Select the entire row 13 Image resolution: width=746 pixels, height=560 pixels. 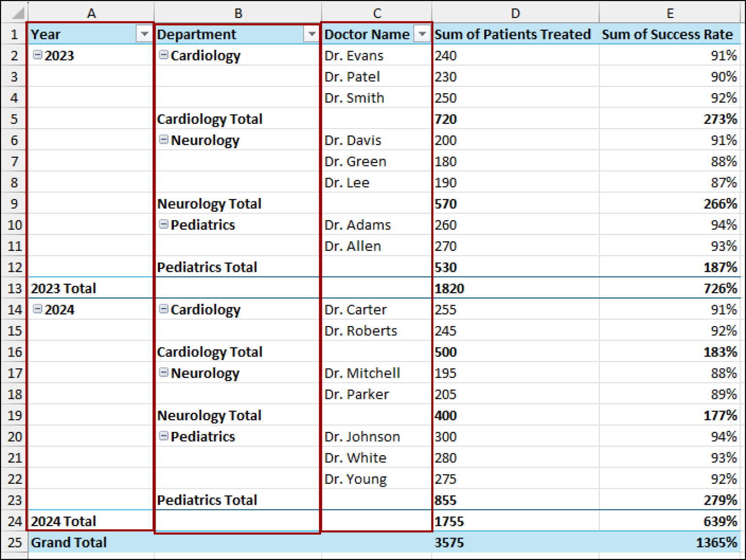click(14, 288)
